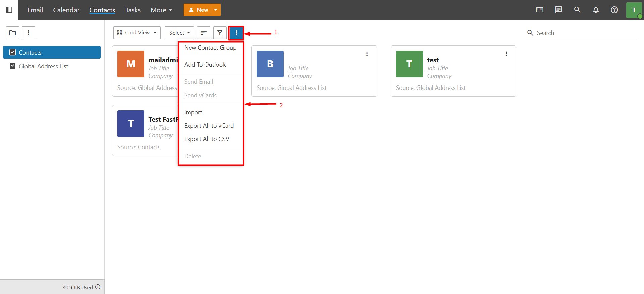Viewport: 644px width, 294px height.
Task: Click the orange New contact button
Action: pos(197,10)
